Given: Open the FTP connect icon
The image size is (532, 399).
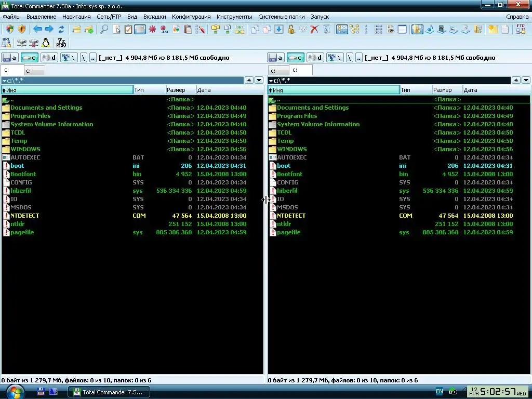Looking at the screenshot, I should pos(521,29).
